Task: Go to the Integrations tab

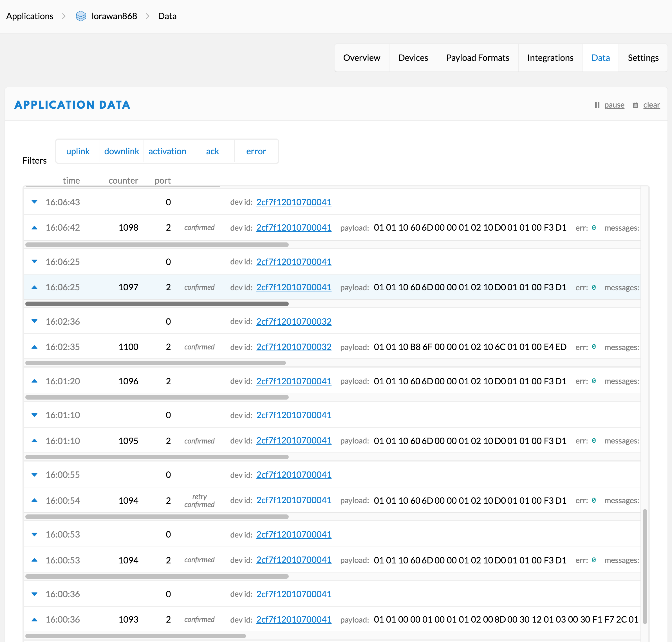Action: [x=550, y=58]
